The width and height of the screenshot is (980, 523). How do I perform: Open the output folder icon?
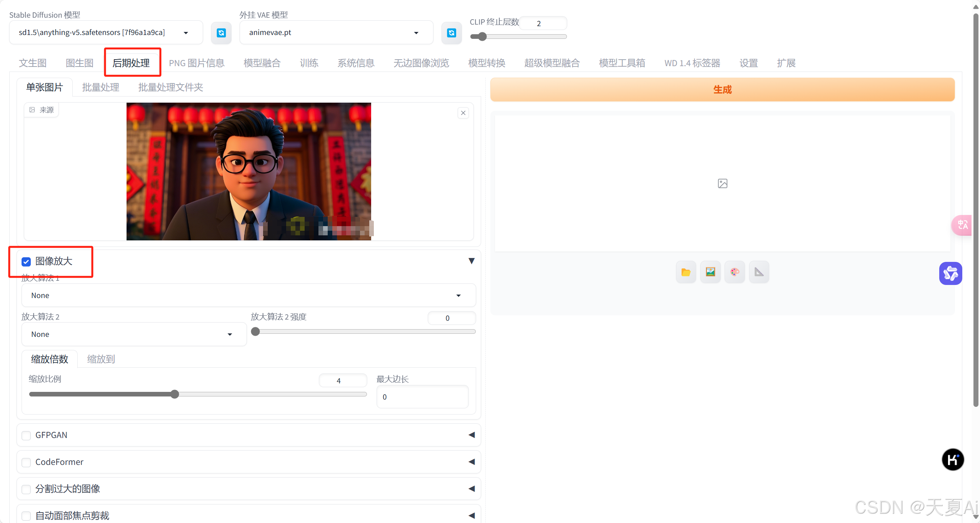click(x=686, y=272)
